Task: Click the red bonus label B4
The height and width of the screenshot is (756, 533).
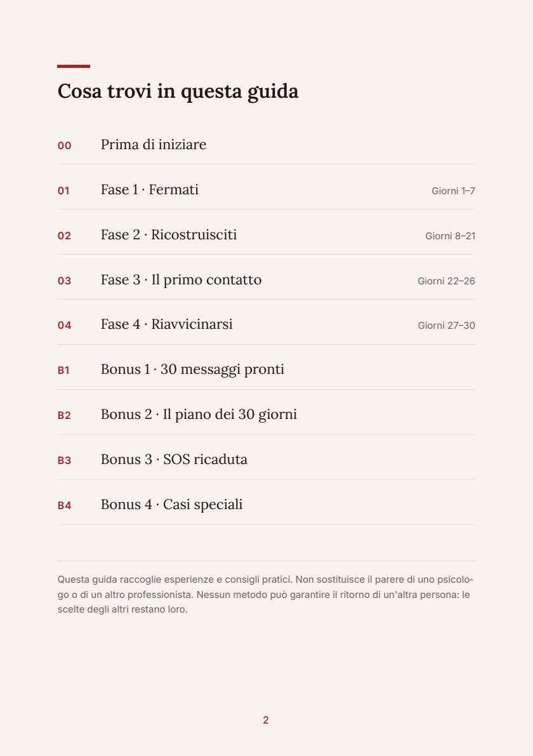Action: tap(65, 505)
